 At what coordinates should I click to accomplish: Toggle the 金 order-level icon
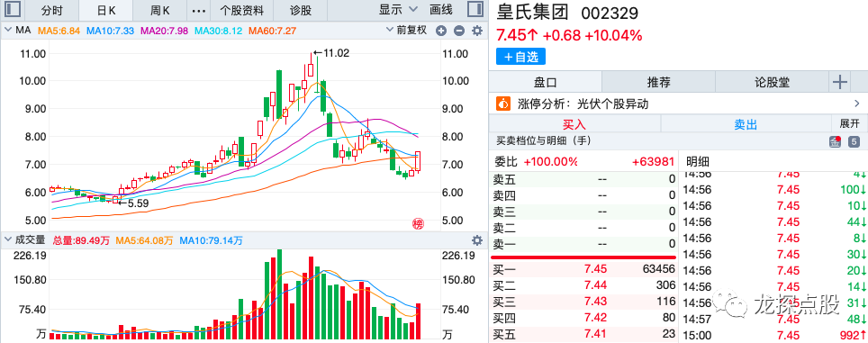coord(835,141)
